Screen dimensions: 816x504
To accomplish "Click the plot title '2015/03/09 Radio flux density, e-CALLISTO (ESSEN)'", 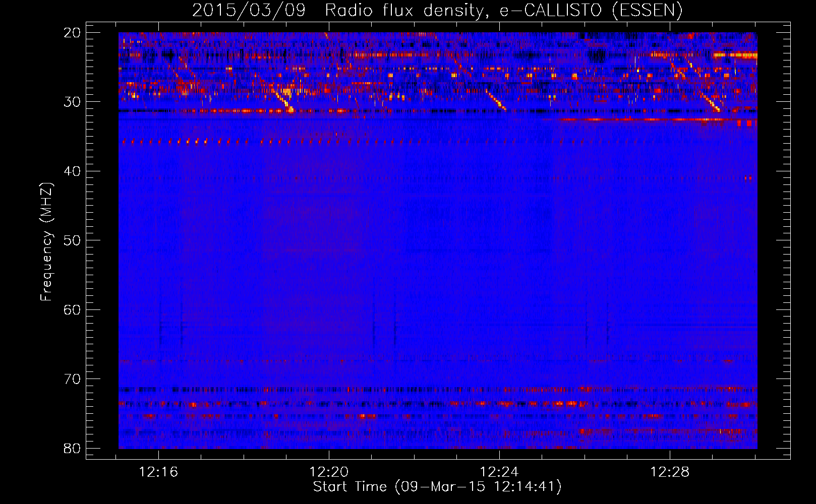I will click(437, 11).
